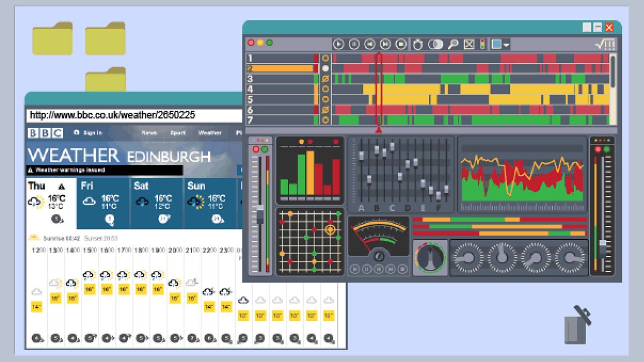
Task: Open the blue square color dropdown
Action: [500, 45]
